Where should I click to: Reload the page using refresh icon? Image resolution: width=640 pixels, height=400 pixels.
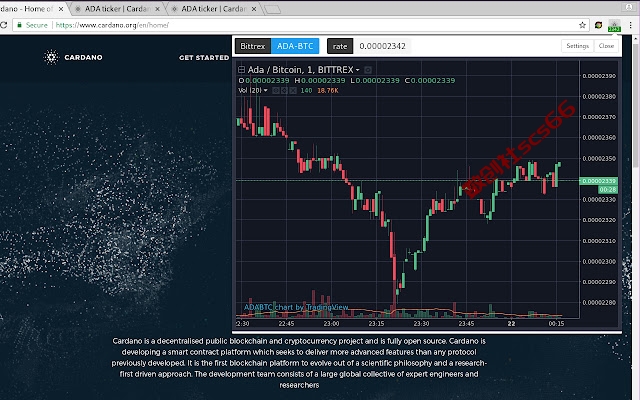click(3, 25)
